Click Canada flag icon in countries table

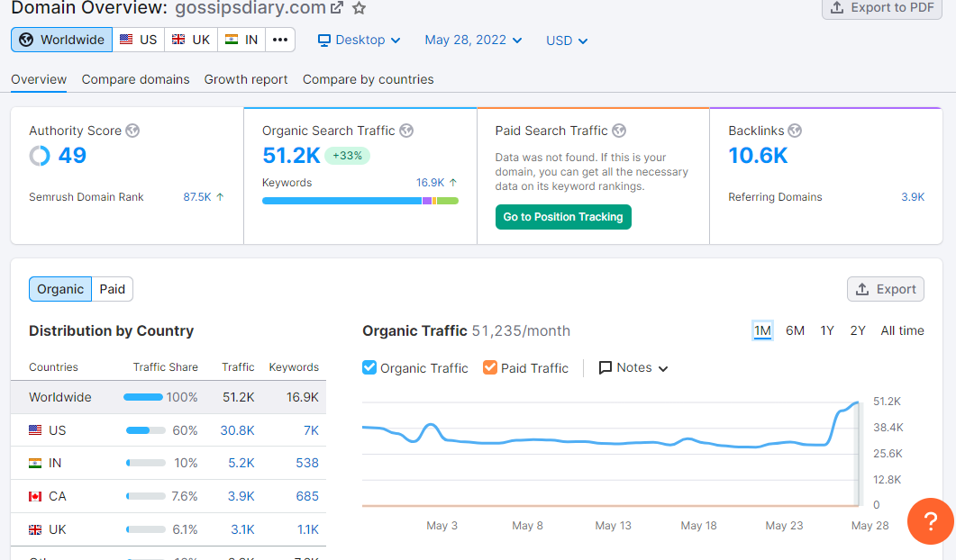coord(35,497)
